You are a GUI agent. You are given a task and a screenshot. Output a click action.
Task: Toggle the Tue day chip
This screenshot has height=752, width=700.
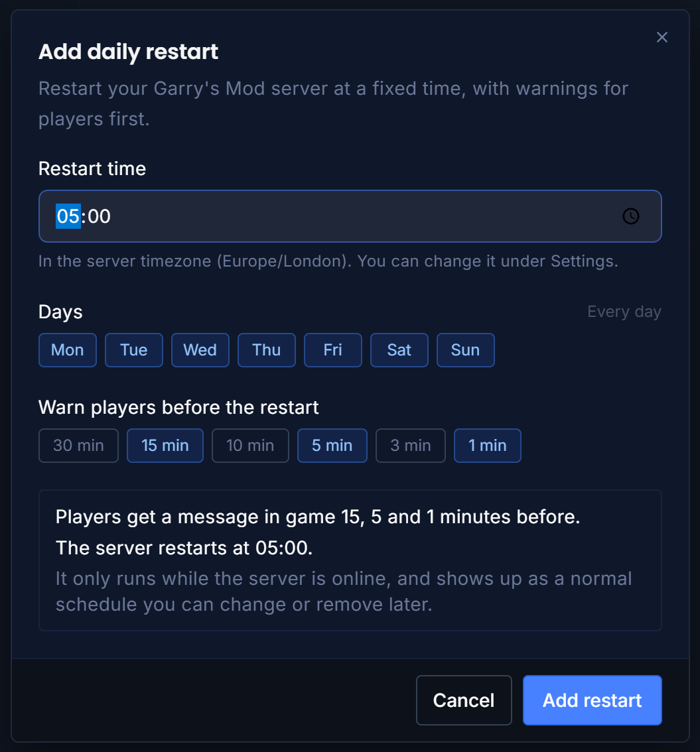(x=134, y=350)
